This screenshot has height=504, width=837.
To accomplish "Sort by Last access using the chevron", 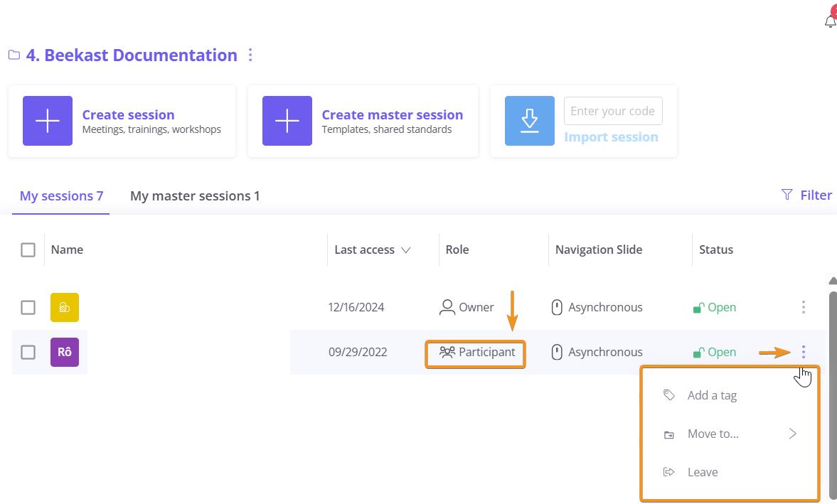I will 405,250.
